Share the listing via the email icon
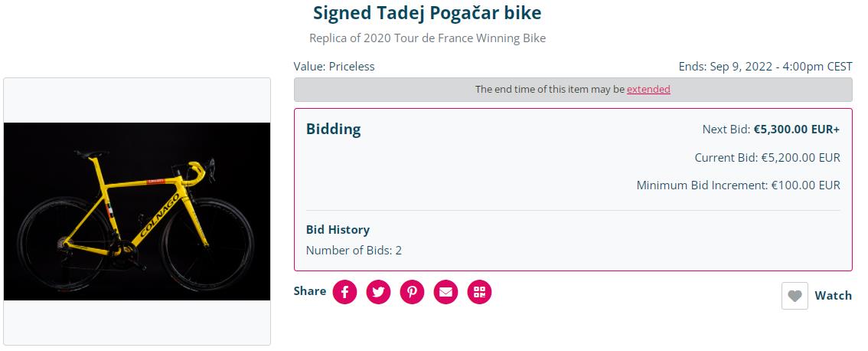868x351 pixels. point(445,292)
